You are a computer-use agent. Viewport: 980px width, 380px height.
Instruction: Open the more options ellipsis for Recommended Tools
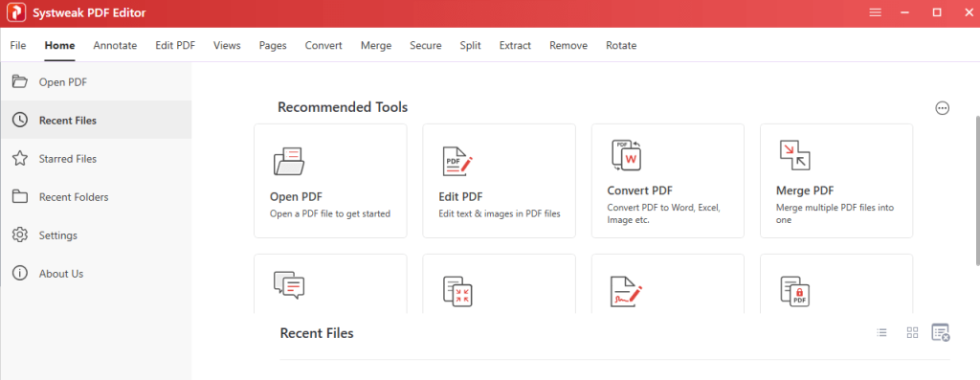point(942,108)
